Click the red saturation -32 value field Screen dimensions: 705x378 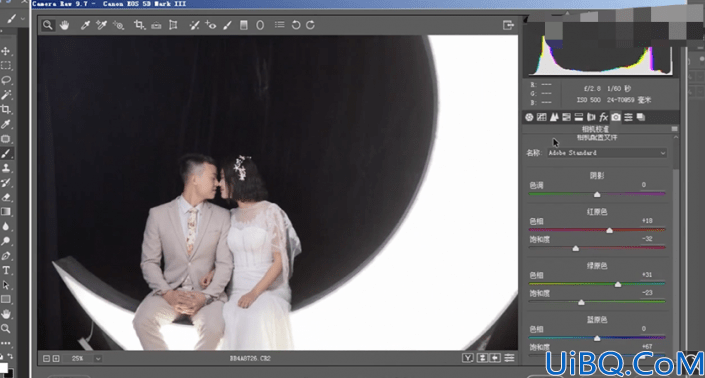coord(647,239)
